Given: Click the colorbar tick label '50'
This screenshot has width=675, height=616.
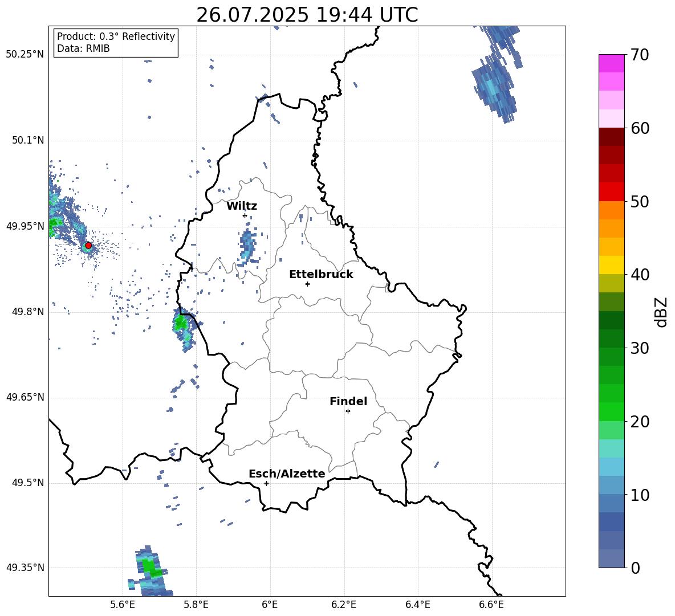Looking at the screenshot, I should coord(640,202).
